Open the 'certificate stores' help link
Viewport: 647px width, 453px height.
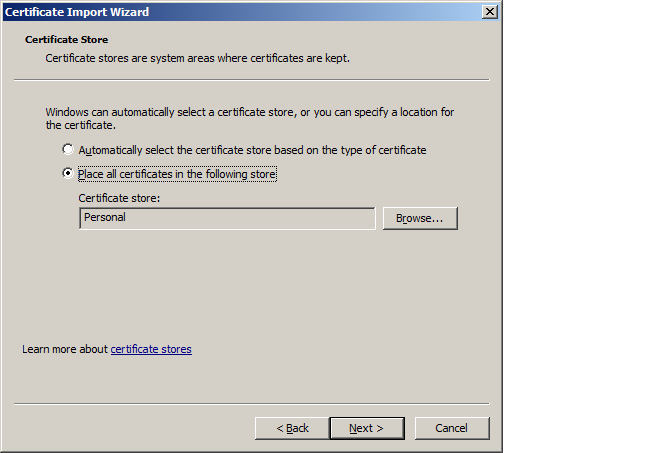[x=151, y=349]
